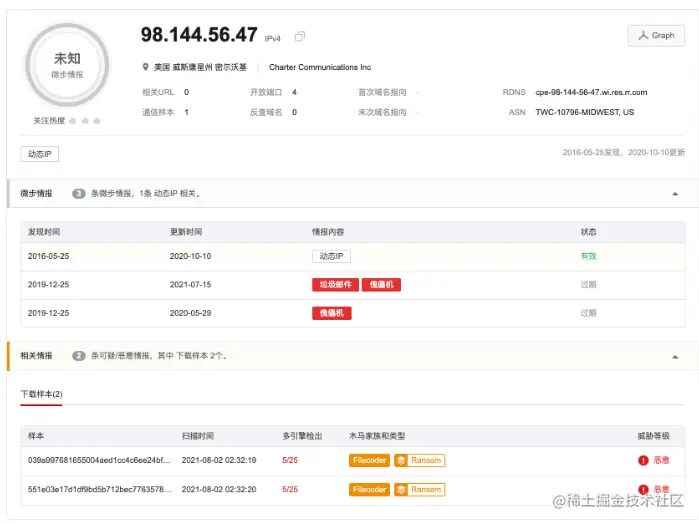This screenshot has width=699, height=524.
Task: Click Charter Communications Inc text
Action: 320,67
